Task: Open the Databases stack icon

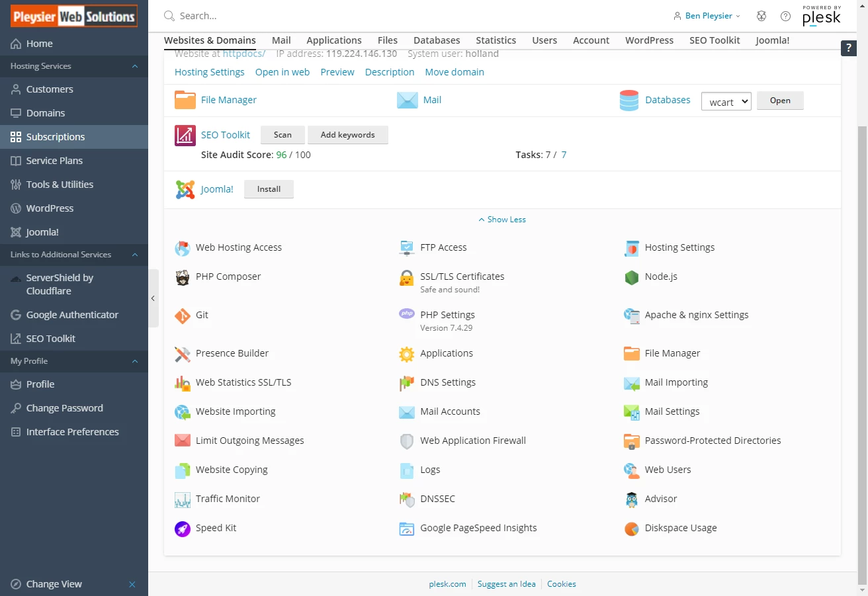Action: [x=629, y=101]
